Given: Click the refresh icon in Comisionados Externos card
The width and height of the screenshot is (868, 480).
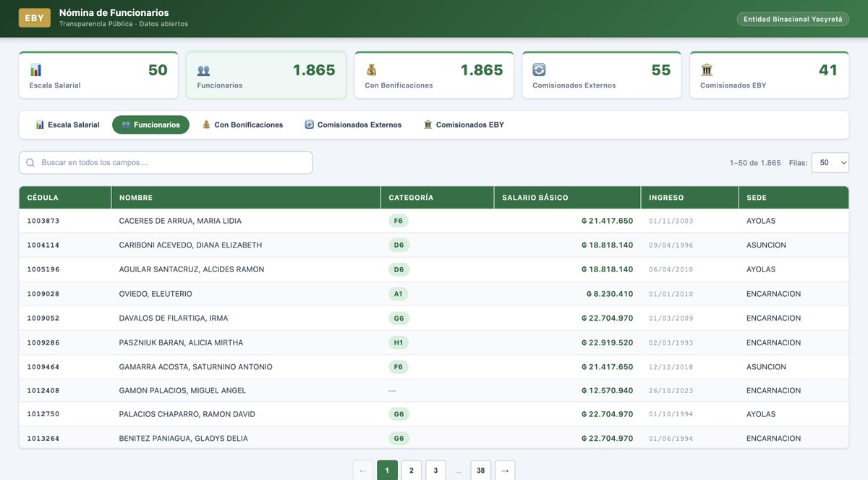Looking at the screenshot, I should coord(539,70).
